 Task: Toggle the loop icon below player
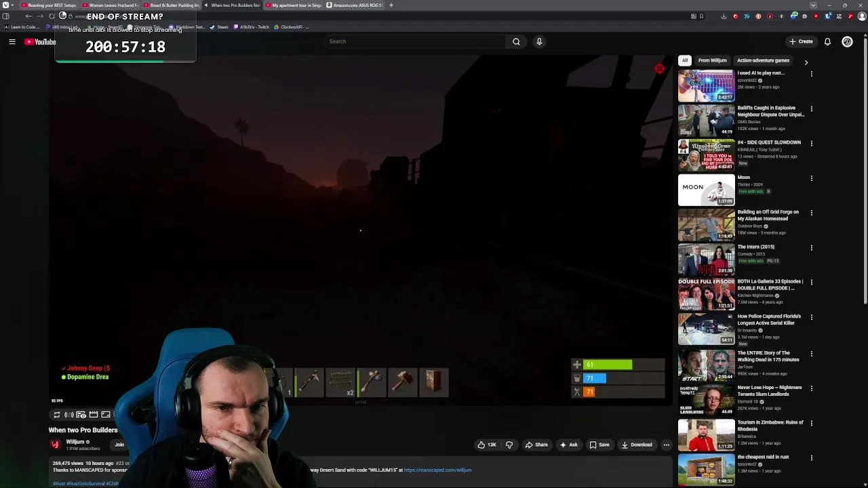coord(57,415)
